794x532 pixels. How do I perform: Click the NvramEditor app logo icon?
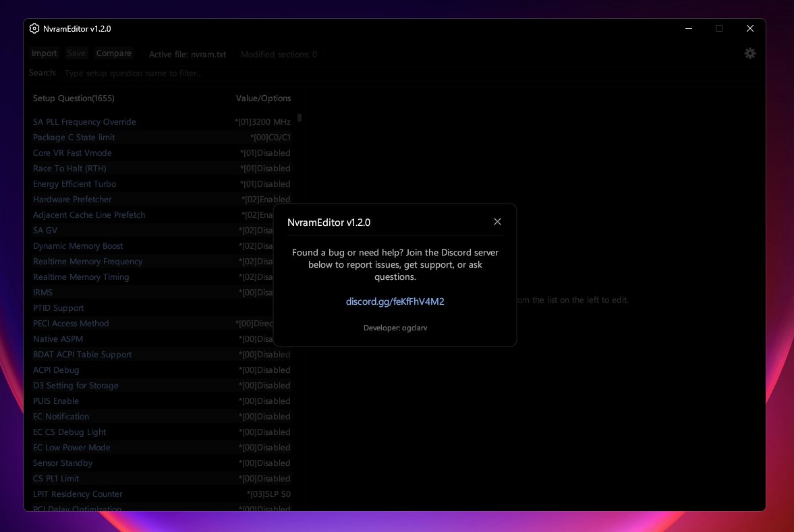34,28
